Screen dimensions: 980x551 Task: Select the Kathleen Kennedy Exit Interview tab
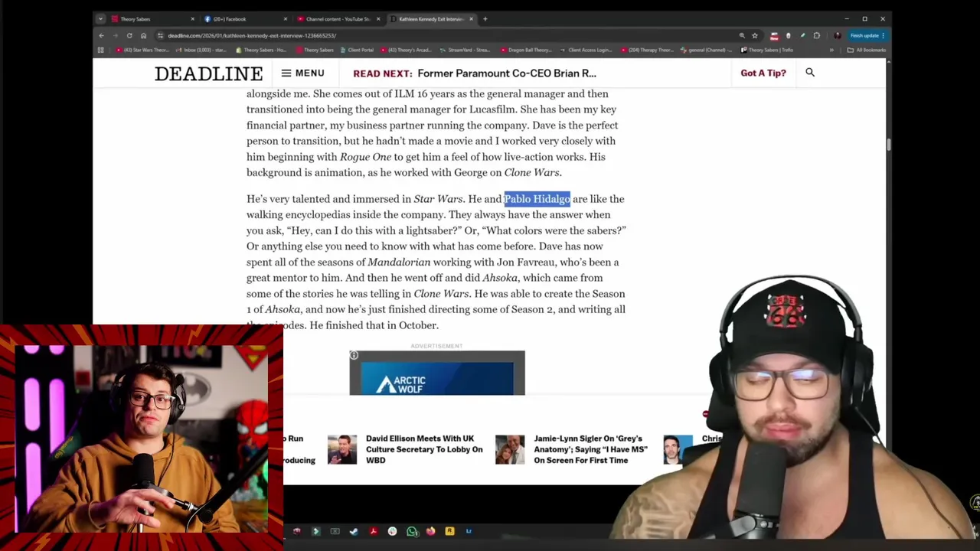430,19
